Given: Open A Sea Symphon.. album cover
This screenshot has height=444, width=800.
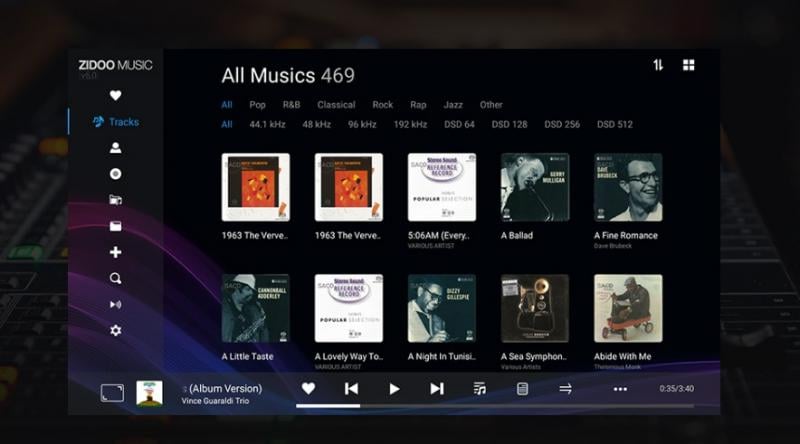Looking at the screenshot, I should coord(535,308).
